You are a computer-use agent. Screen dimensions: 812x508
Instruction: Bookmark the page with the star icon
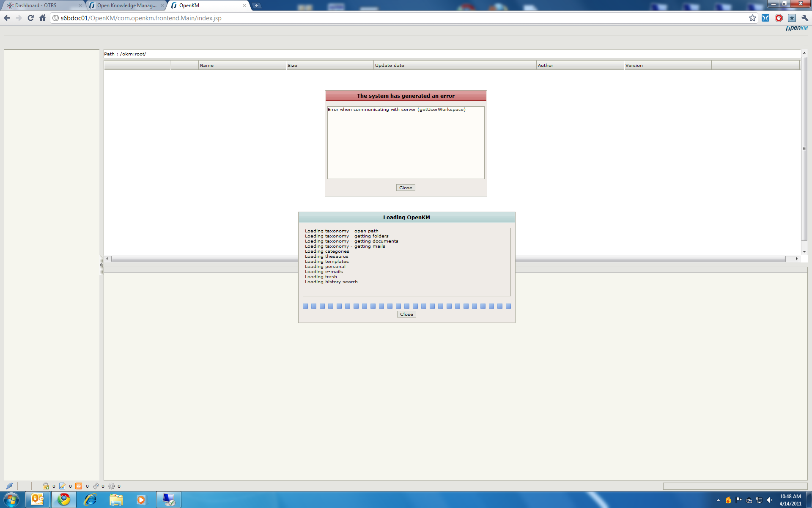click(752, 18)
